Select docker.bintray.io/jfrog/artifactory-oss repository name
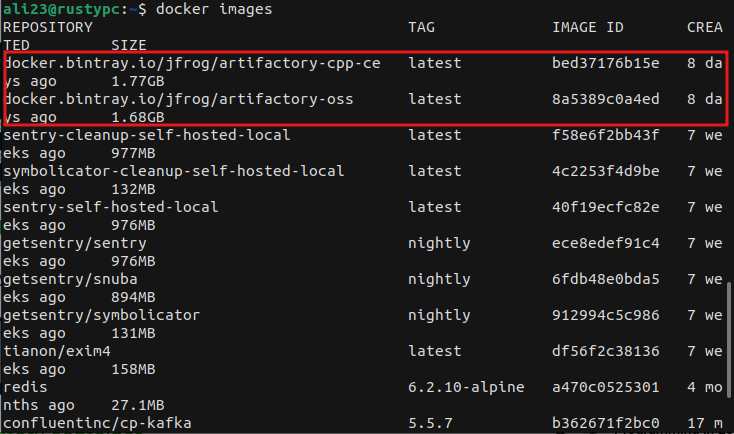Screen dimensions: 734x434 (x=179, y=99)
